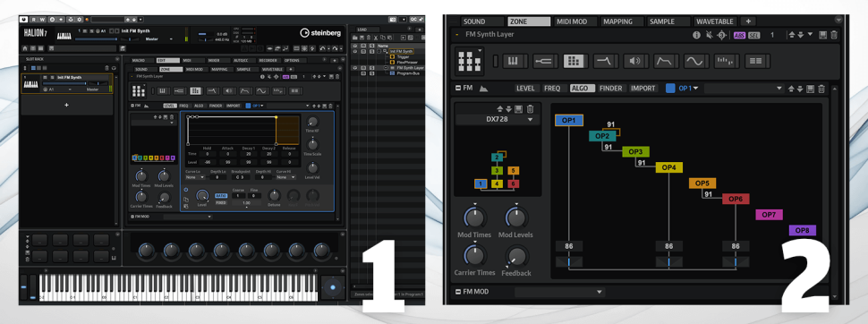Add a new tab with the plus button after WAVETABLE
The image size is (868, 324).
748,21
